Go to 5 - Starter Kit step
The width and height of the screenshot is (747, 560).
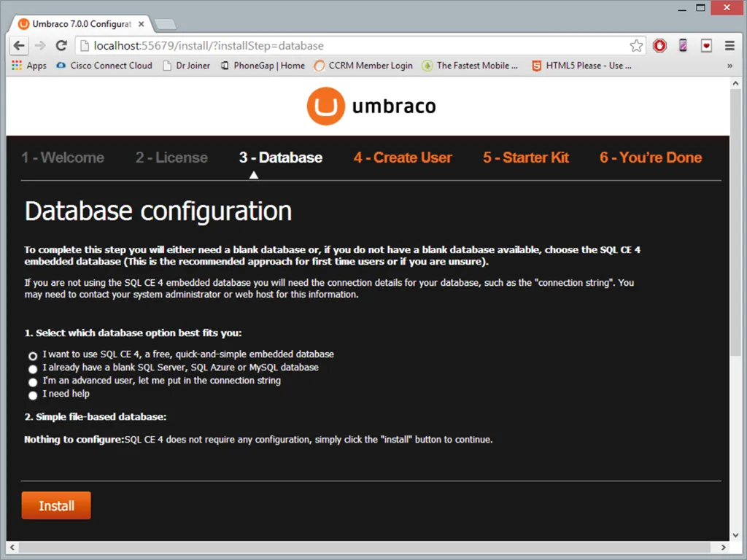(x=525, y=157)
